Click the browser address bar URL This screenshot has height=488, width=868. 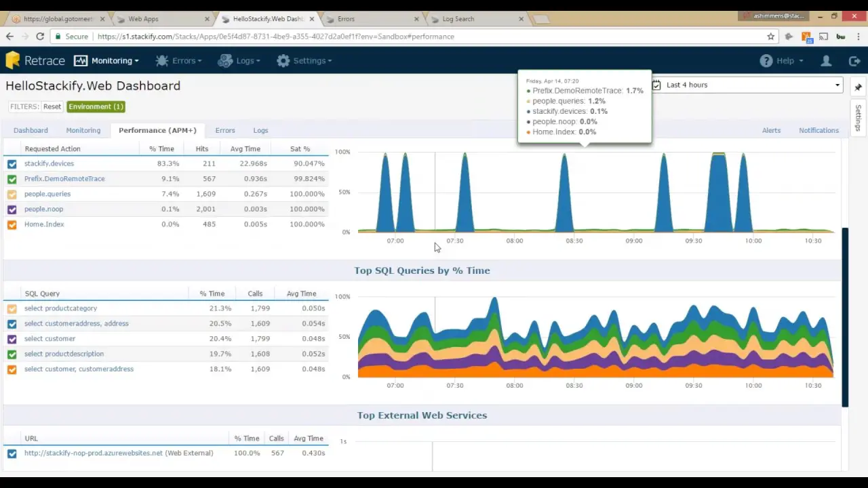(276, 37)
